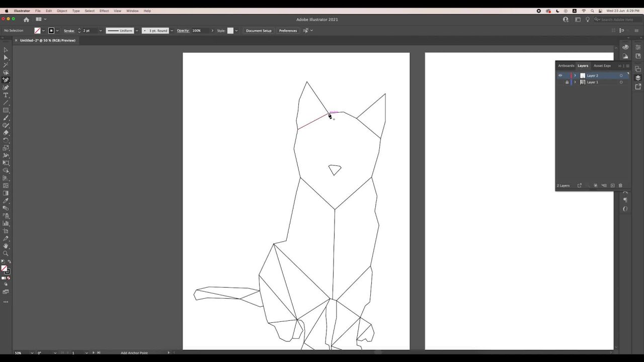
Task: Click the Document Setup button
Action: pos(259,31)
